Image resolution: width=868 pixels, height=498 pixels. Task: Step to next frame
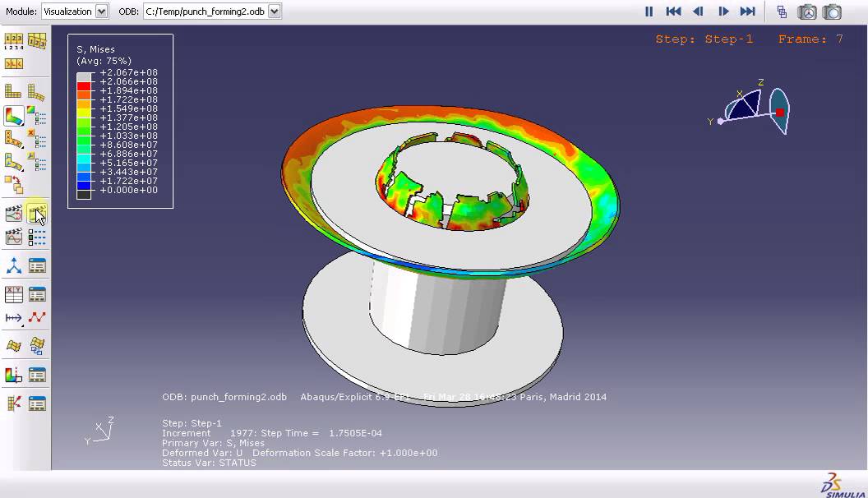pyautogui.click(x=723, y=11)
